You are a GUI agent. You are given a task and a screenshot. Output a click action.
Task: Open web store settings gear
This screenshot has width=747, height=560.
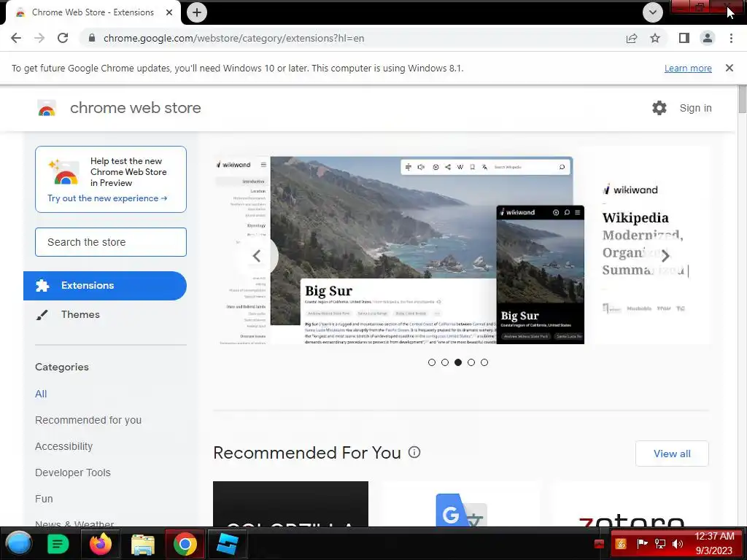tap(659, 108)
